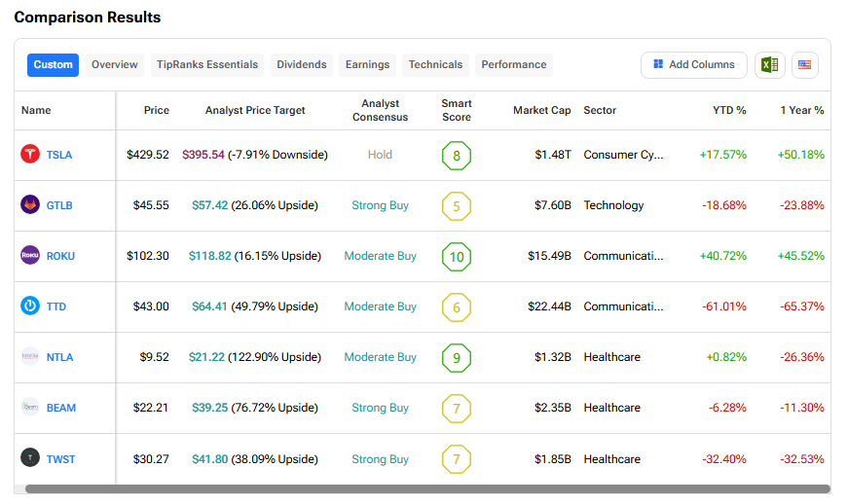Show the Technicals tab
The height and width of the screenshot is (504, 848).
pyautogui.click(x=435, y=65)
